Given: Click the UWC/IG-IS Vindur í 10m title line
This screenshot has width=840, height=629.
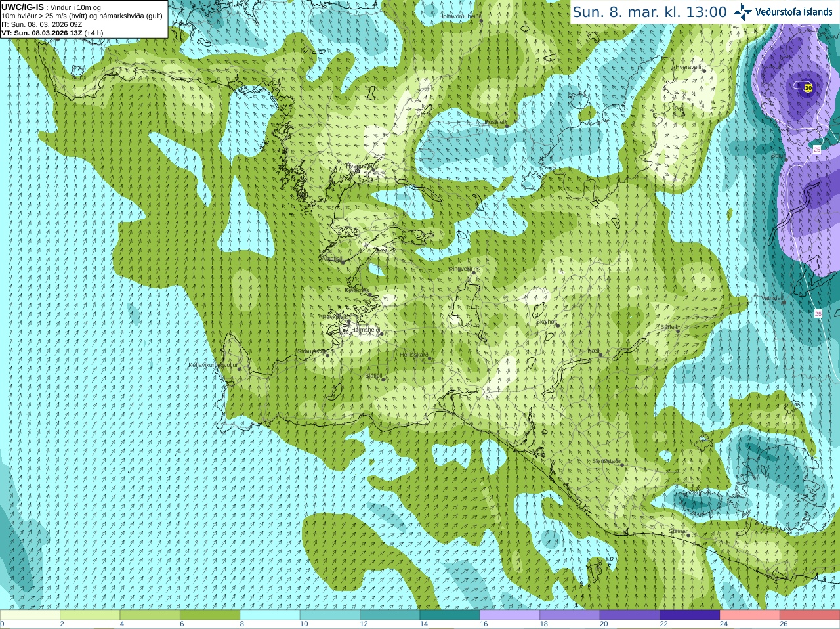Looking at the screenshot, I should click(x=51, y=7).
